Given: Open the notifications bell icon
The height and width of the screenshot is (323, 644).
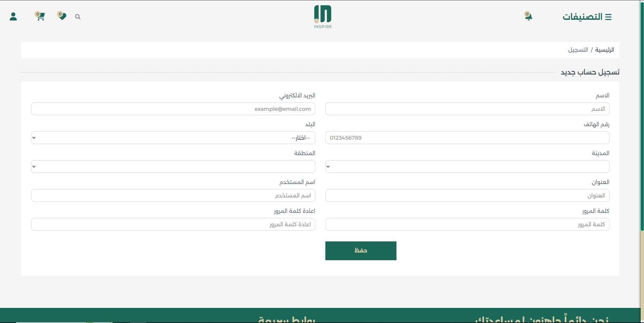Looking at the screenshot, I should click(x=528, y=16).
